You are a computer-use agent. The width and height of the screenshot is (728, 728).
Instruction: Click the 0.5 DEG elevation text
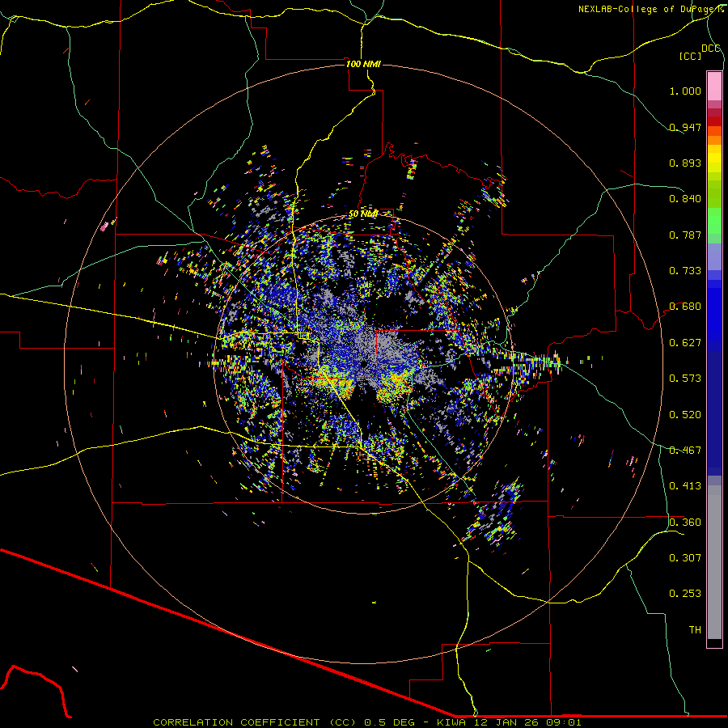point(389,722)
